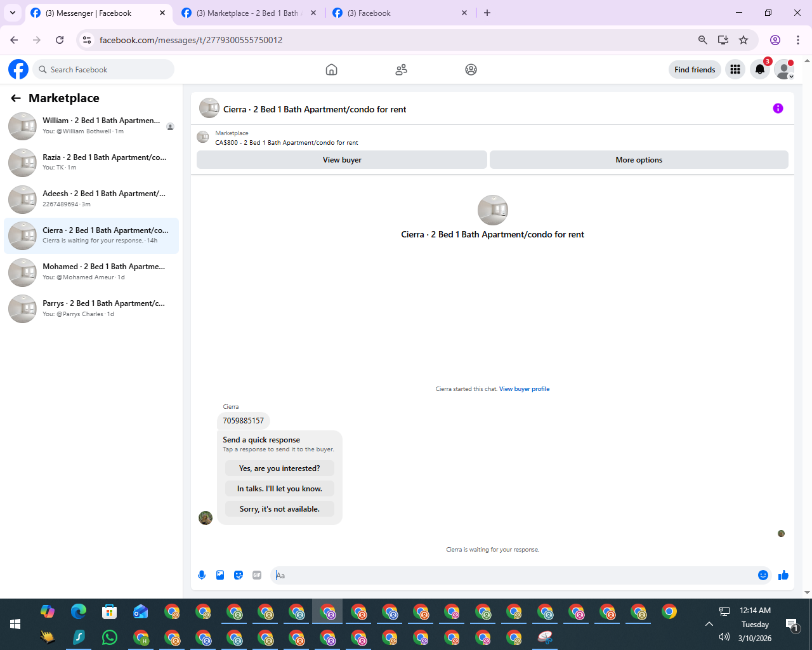The width and height of the screenshot is (812, 650).
Task: Open William's conversation in the list
Action: pyautogui.click(x=91, y=126)
